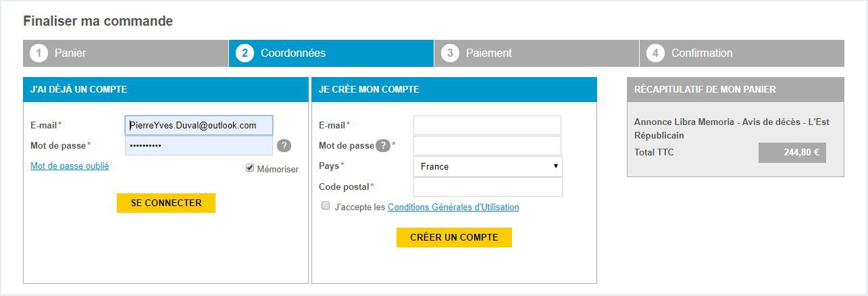Viewport: 868px width, 296px height.
Task: Click step 2 circle icon for Coordonnées
Action: [245, 53]
